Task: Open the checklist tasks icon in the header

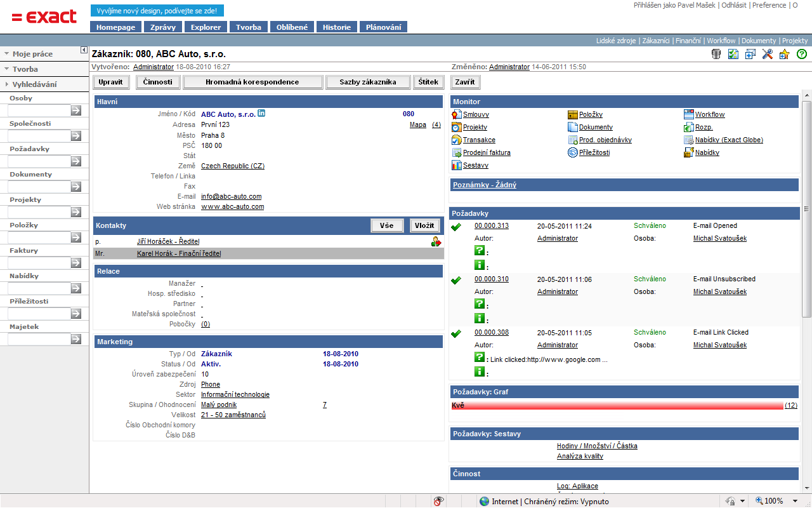Action: tap(733, 54)
